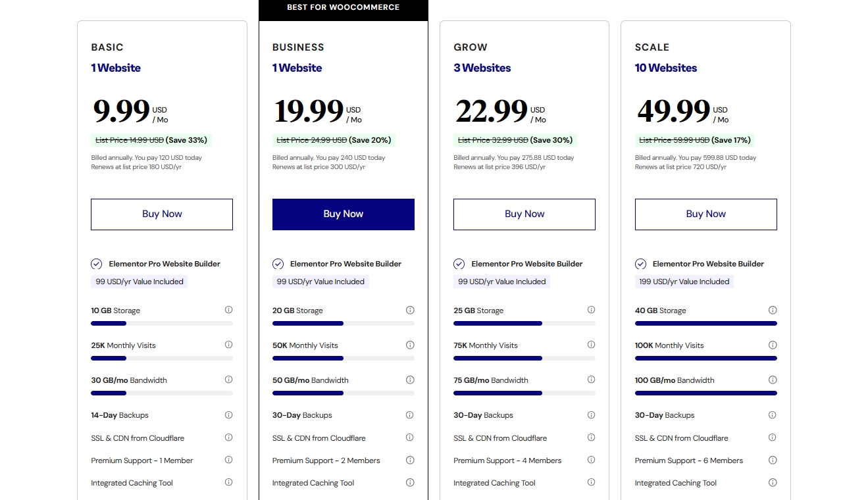The height and width of the screenshot is (500, 868).
Task: Click info icon beside Basic 10 GB Storage
Action: click(x=228, y=310)
